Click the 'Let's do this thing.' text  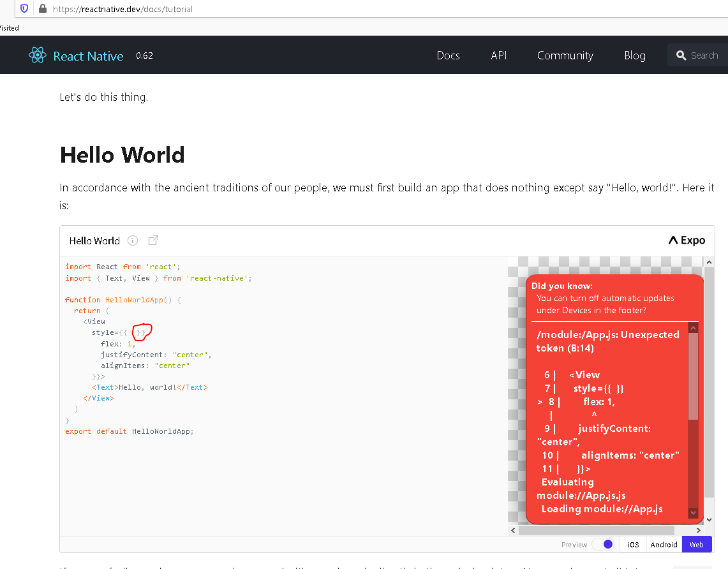[x=104, y=98]
